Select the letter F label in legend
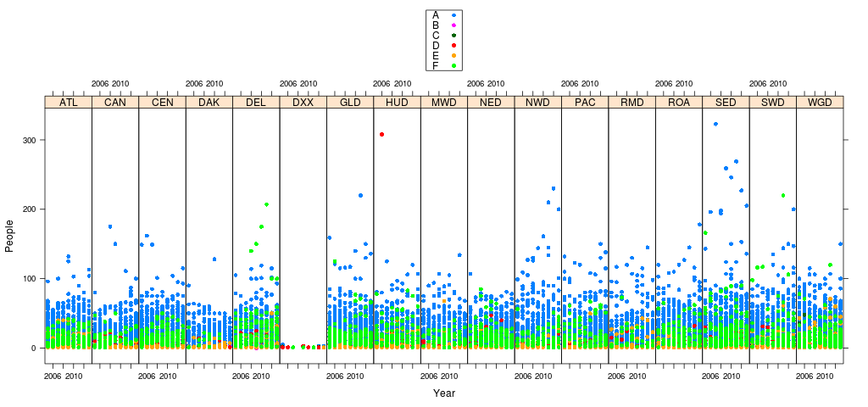This screenshot has width=868, height=407. point(435,65)
